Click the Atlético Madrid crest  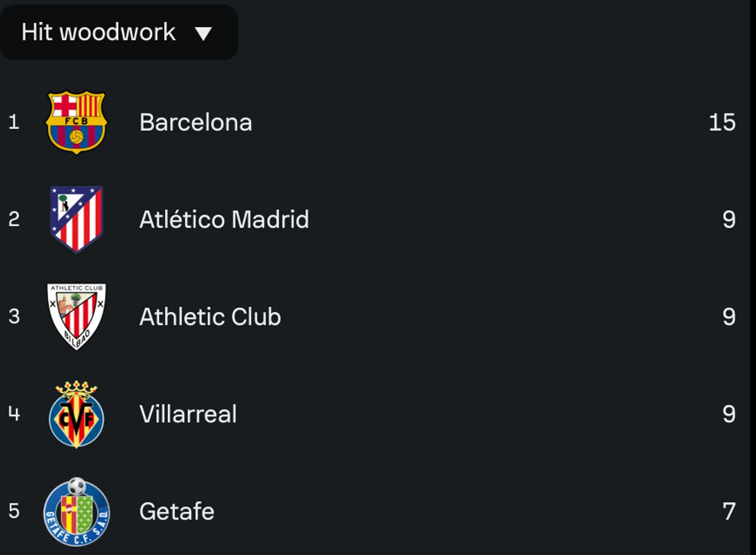[77, 219]
